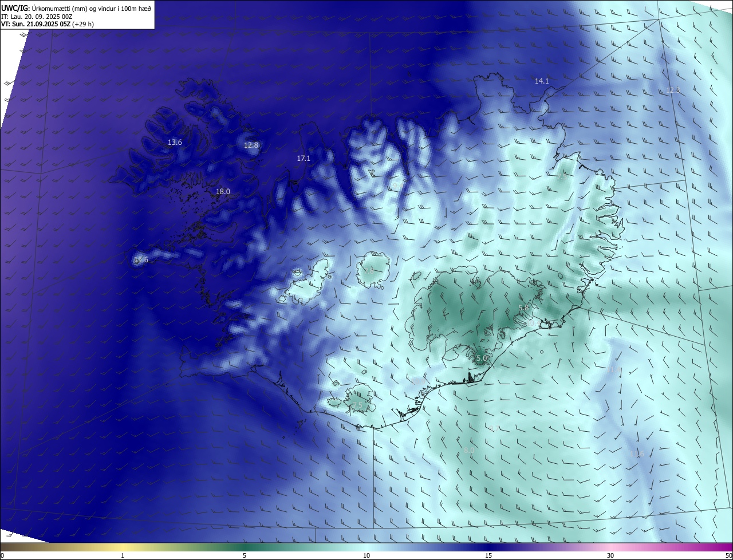Click the 14.1 value on the north coast

click(x=542, y=81)
